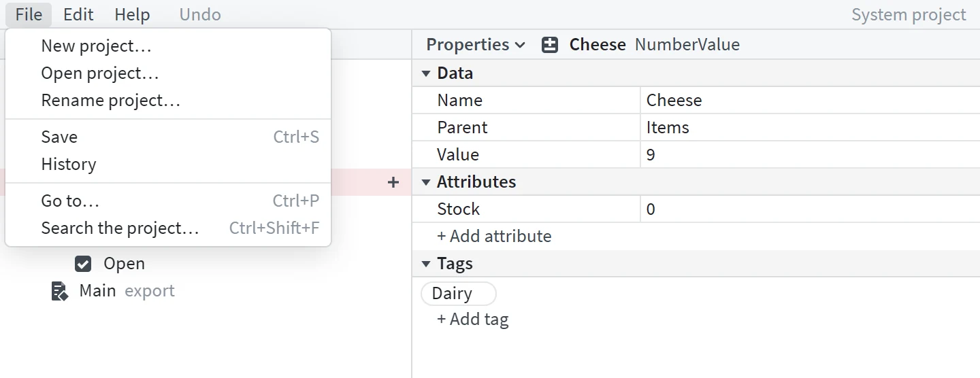Image resolution: width=980 pixels, height=378 pixels.
Task: Click the NumberValue icon beside Cheese
Action: click(x=550, y=45)
